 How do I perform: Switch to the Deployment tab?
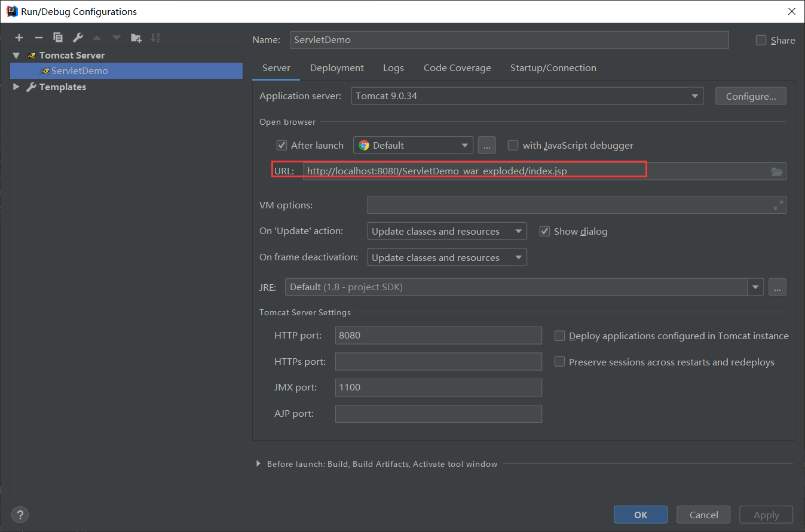(x=337, y=68)
